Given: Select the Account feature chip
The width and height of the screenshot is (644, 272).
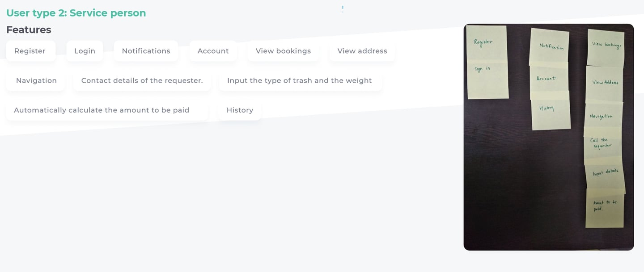Looking at the screenshot, I should 213,51.
